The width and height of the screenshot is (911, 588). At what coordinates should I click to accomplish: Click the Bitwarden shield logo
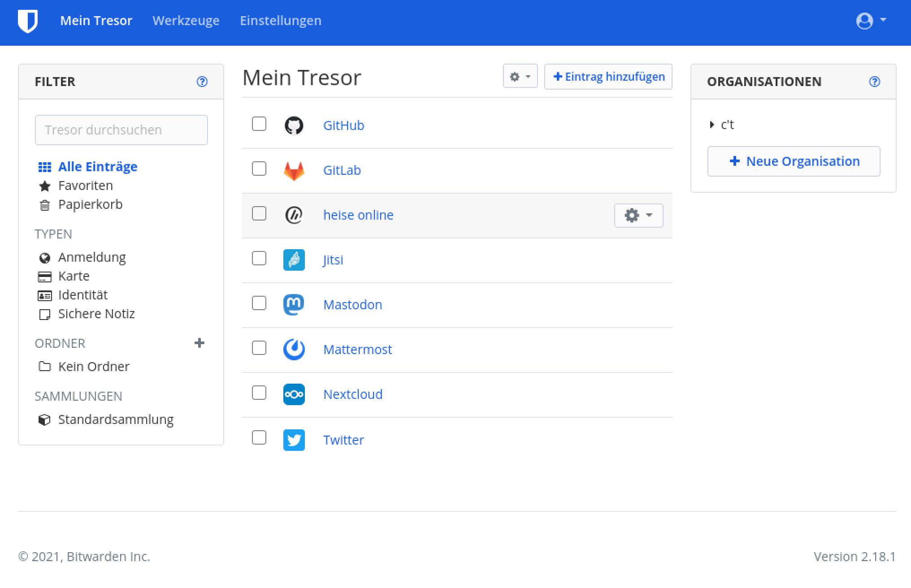28,21
